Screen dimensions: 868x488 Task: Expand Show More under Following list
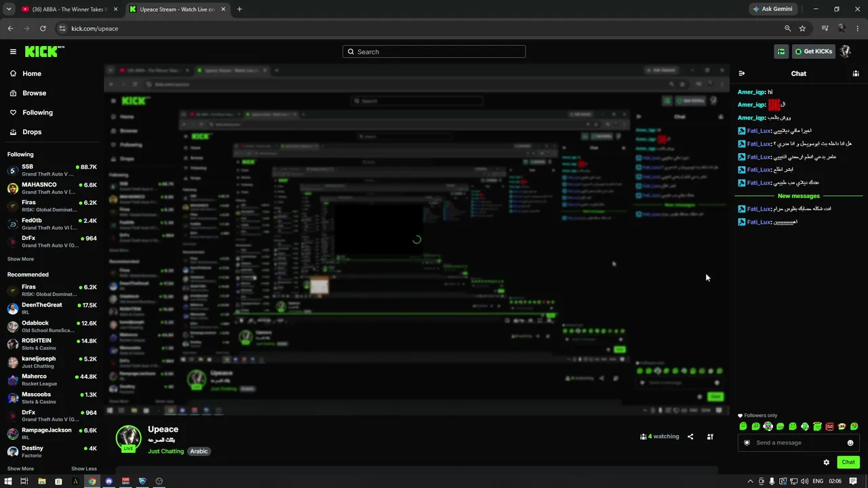click(x=20, y=259)
